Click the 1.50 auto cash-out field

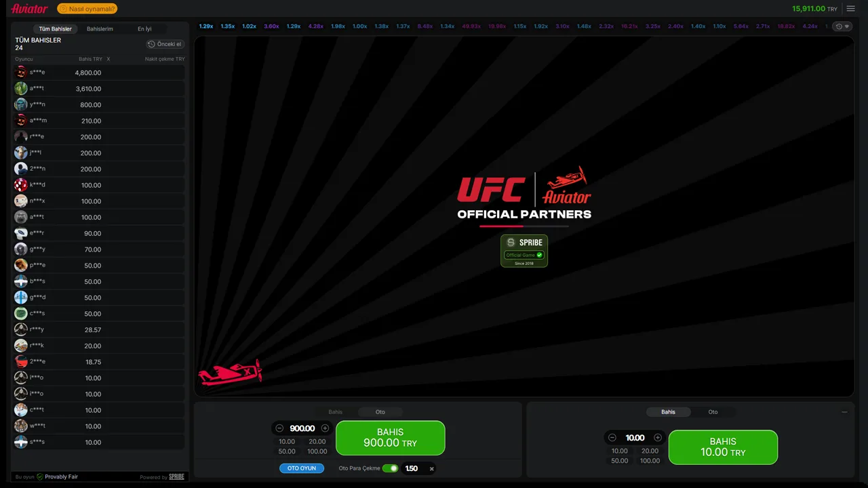(x=412, y=468)
